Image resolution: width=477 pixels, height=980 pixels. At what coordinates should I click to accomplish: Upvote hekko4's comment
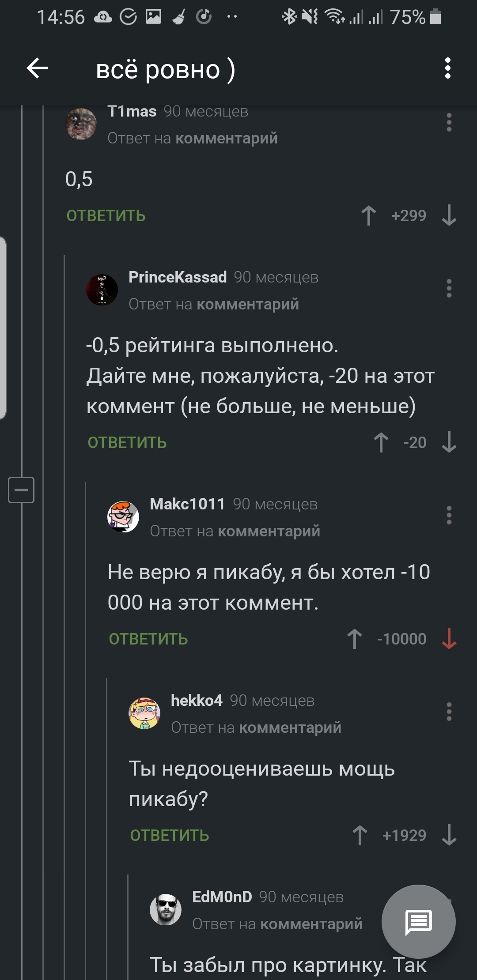360,836
